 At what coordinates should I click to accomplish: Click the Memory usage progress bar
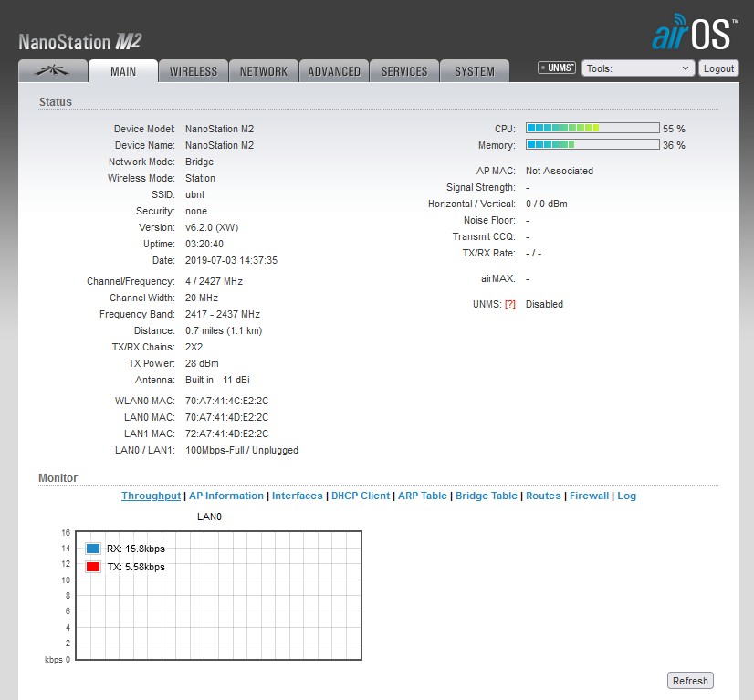pos(592,144)
